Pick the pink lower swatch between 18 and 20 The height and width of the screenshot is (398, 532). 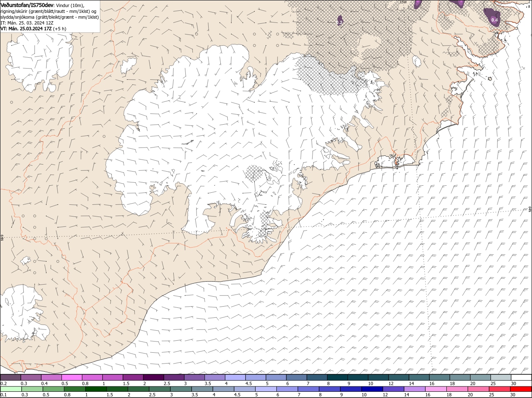coord(457,389)
